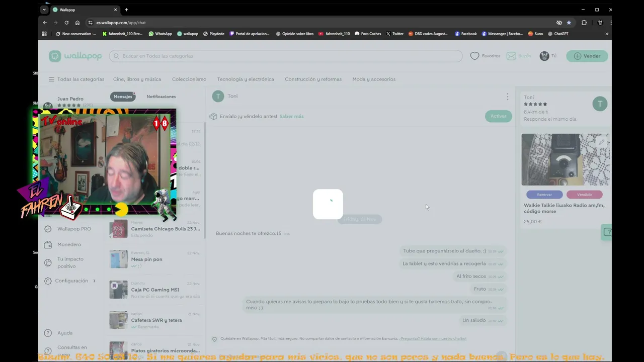The image size is (644, 362).
Task: Click the Reservar button
Action: [544, 195]
